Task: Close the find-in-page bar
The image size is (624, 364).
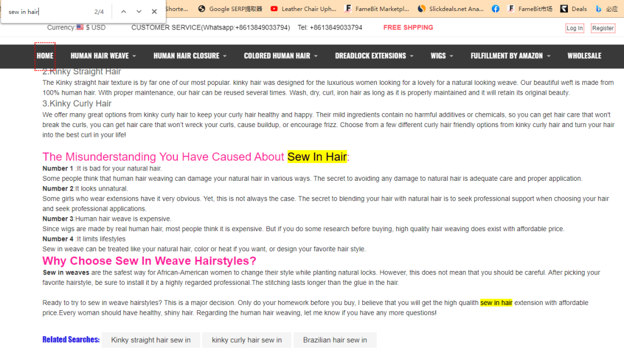Action: 154,12
